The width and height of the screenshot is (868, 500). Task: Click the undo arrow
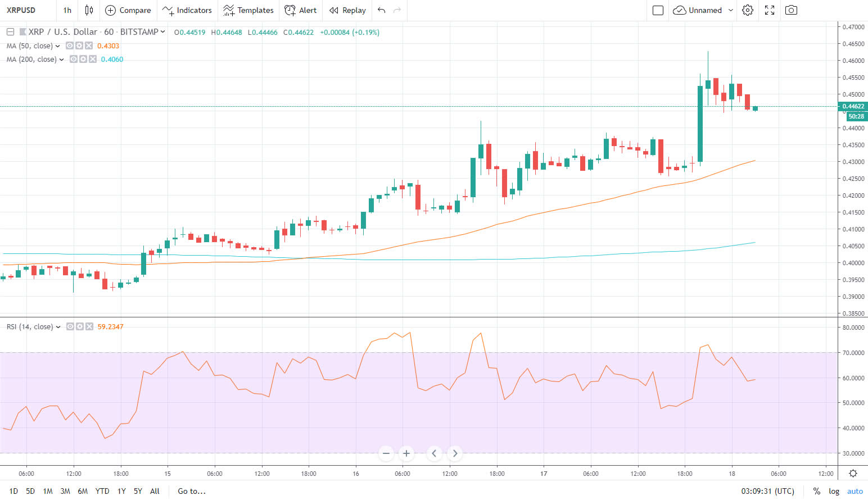382,10
